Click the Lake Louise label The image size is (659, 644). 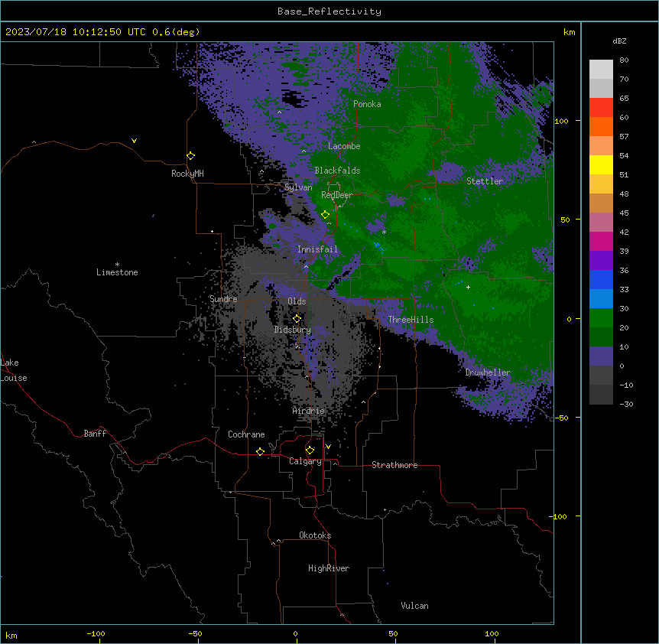14,370
